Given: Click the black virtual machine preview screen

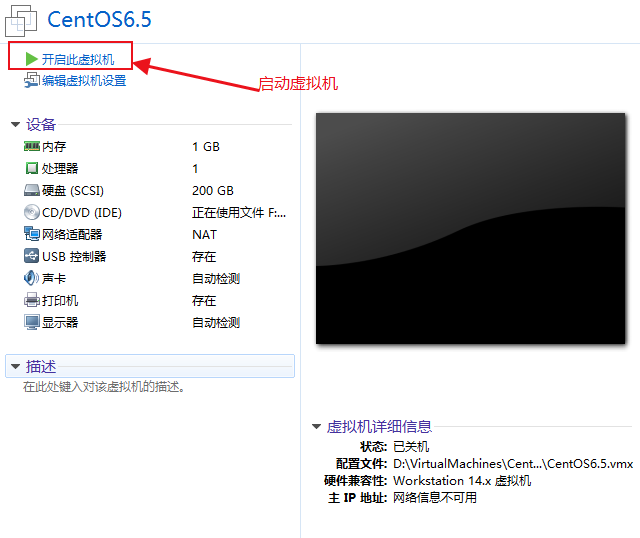Looking at the screenshot, I should (x=470, y=229).
